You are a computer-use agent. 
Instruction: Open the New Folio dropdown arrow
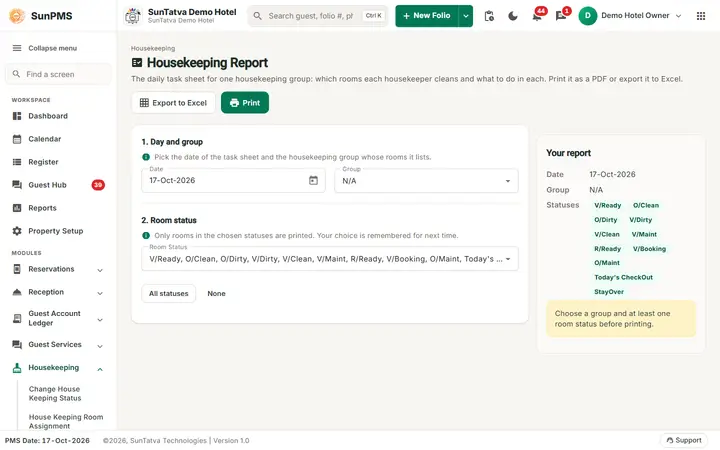[466, 16]
